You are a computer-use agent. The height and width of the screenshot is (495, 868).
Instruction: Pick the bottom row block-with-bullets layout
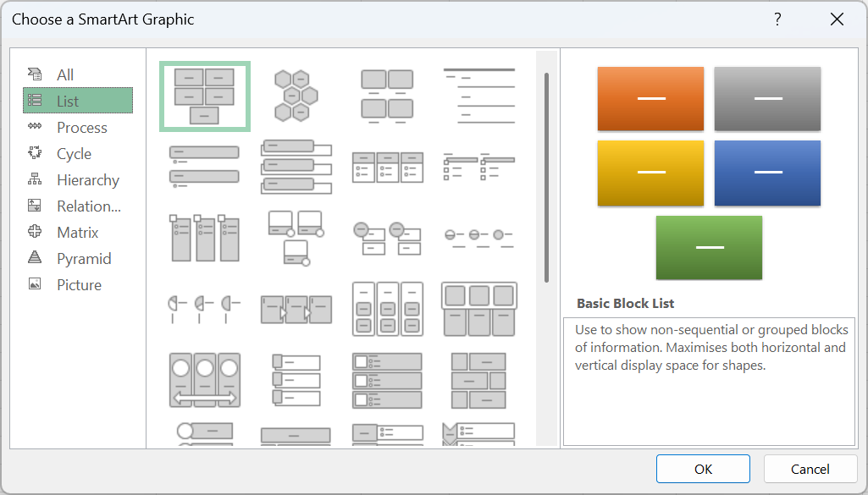coord(388,433)
